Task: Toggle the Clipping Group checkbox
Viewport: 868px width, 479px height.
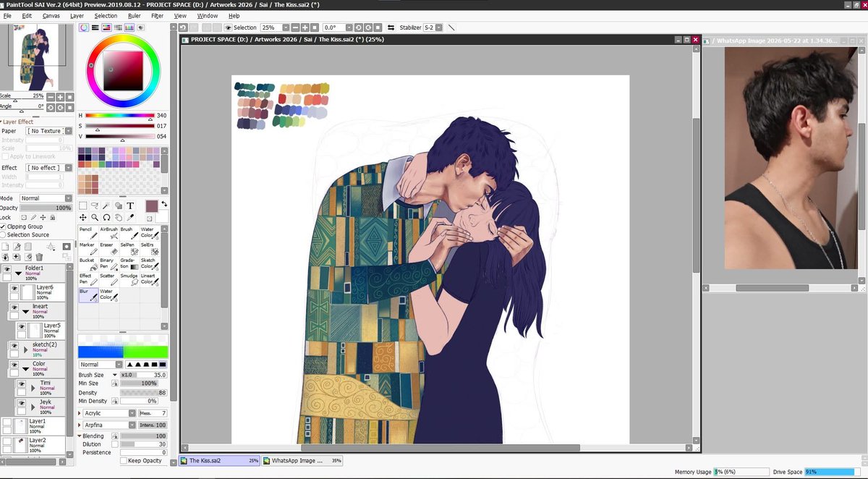Action: tap(3, 226)
